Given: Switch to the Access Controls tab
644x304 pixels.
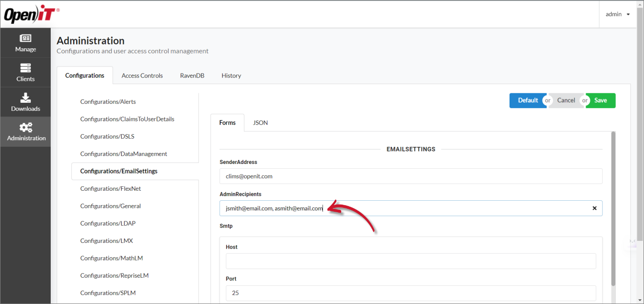Looking at the screenshot, I should (142, 76).
